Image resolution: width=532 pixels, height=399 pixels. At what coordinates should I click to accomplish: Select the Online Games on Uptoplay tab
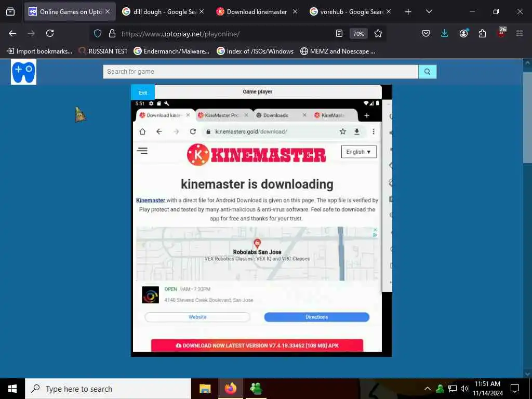70,12
